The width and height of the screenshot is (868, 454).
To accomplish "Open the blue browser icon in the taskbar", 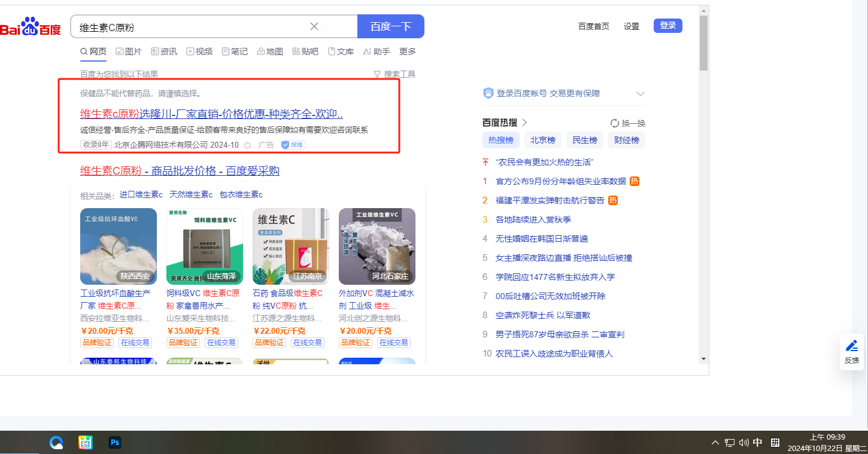I will tap(57, 443).
